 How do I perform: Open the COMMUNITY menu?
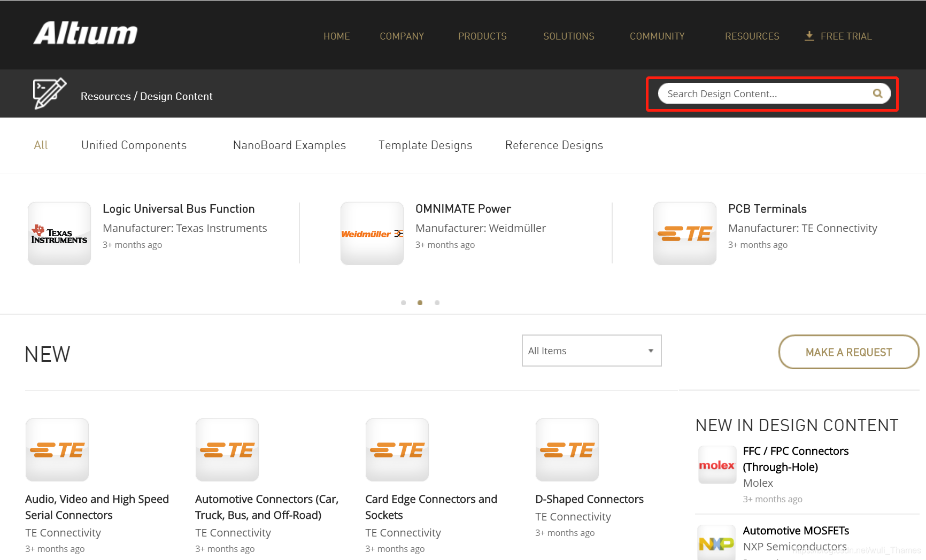coord(657,36)
